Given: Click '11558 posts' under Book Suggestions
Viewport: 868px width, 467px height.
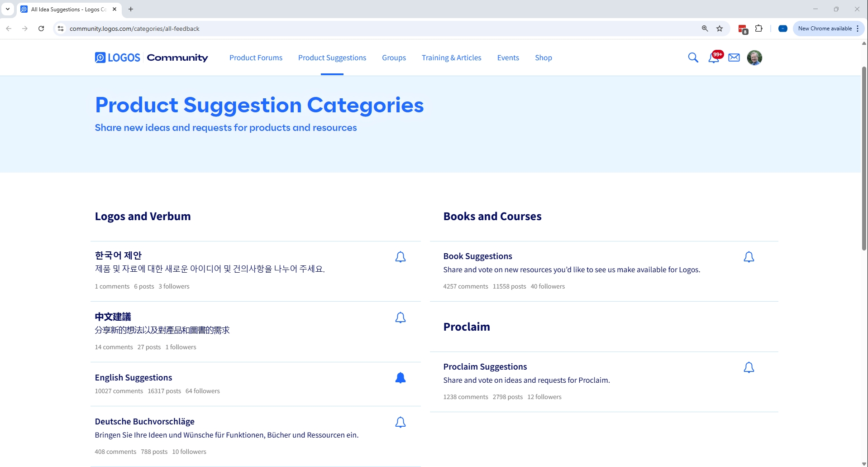Looking at the screenshot, I should [509, 286].
